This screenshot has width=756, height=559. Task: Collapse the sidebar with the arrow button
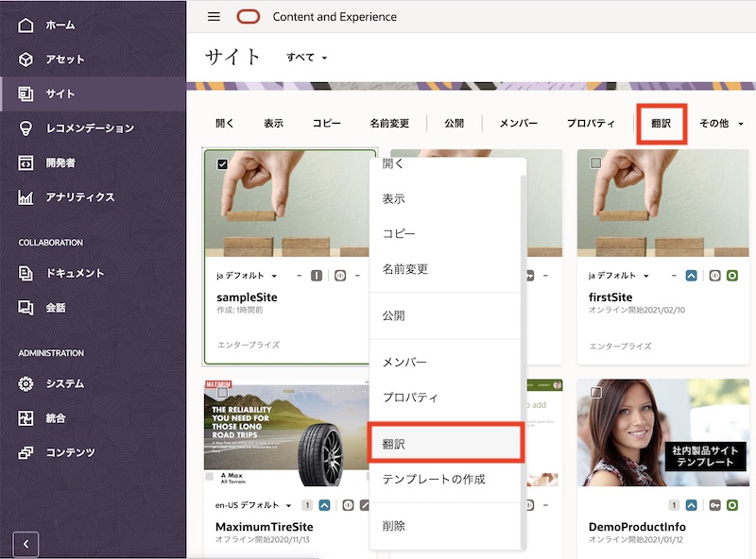pyautogui.click(x=26, y=544)
